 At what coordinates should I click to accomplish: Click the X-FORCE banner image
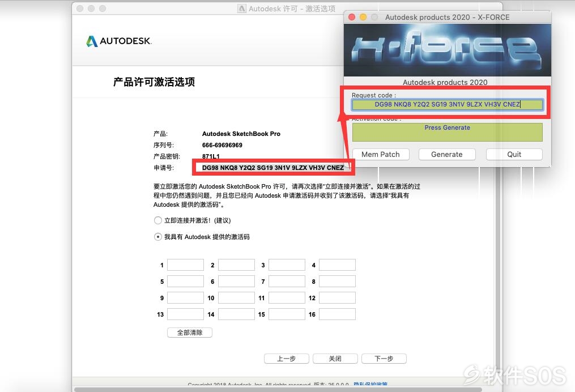click(448, 50)
